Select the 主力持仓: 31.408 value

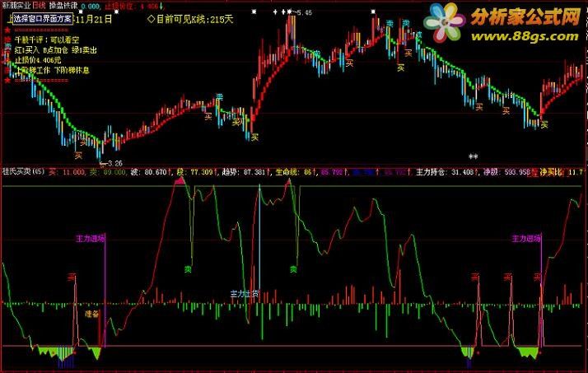coord(446,172)
